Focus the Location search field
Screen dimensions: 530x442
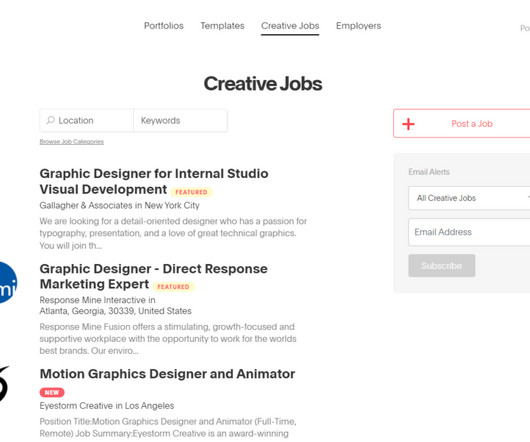(x=87, y=120)
